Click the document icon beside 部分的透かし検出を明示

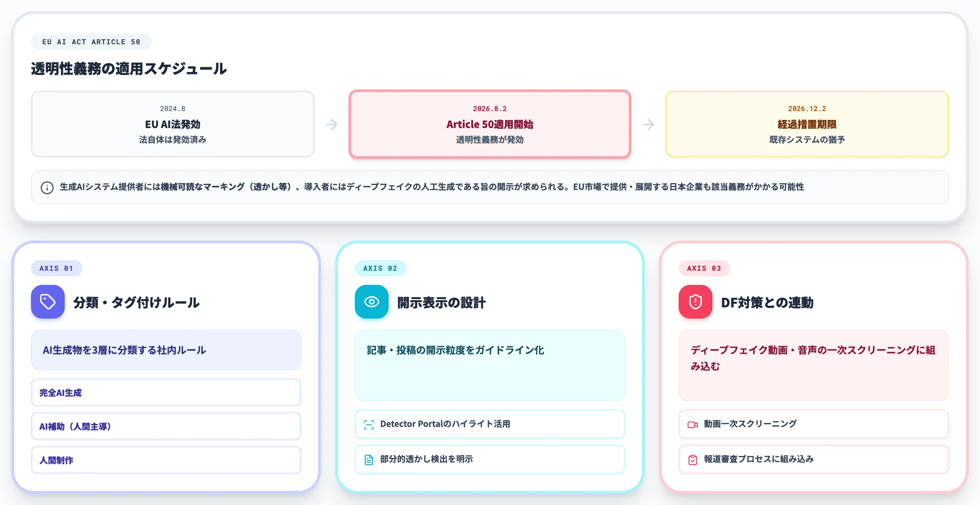(369, 460)
